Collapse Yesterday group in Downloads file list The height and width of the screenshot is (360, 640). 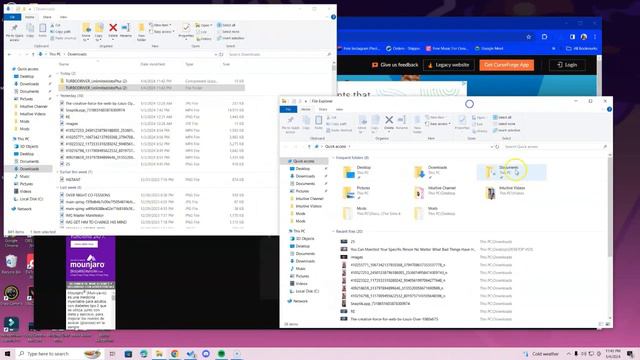point(57,96)
